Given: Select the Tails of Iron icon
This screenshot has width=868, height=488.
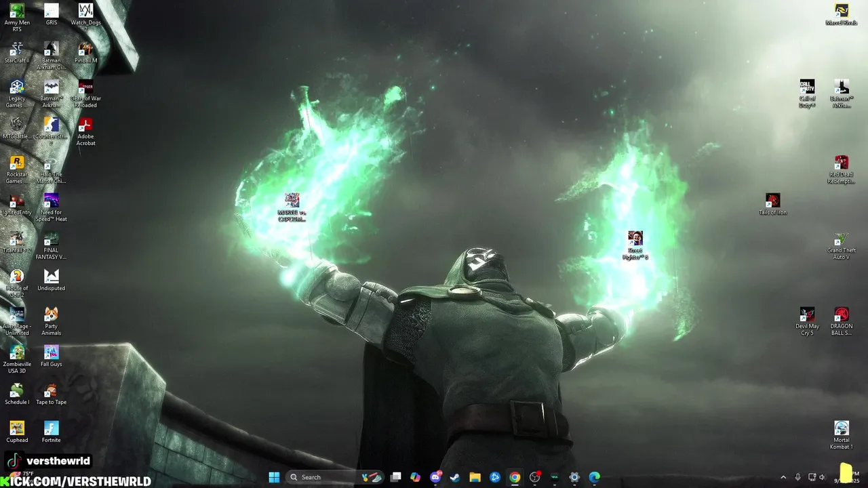Looking at the screenshot, I should coord(773,204).
